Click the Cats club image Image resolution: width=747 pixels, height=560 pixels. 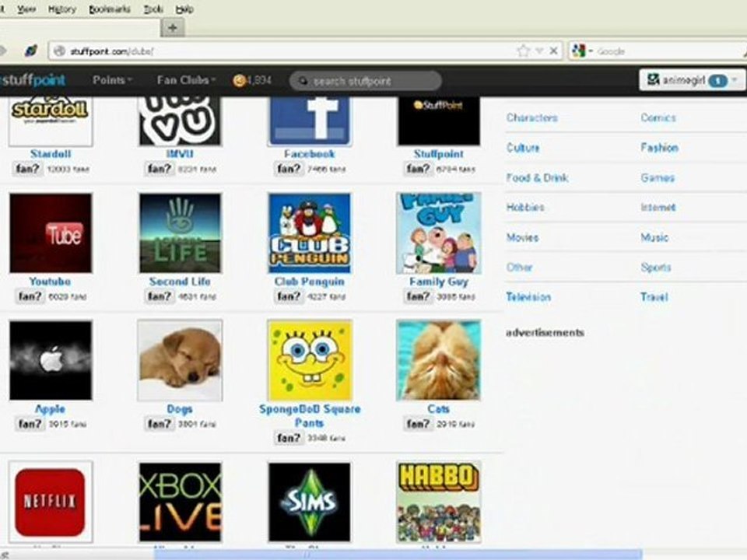pyautogui.click(x=439, y=360)
